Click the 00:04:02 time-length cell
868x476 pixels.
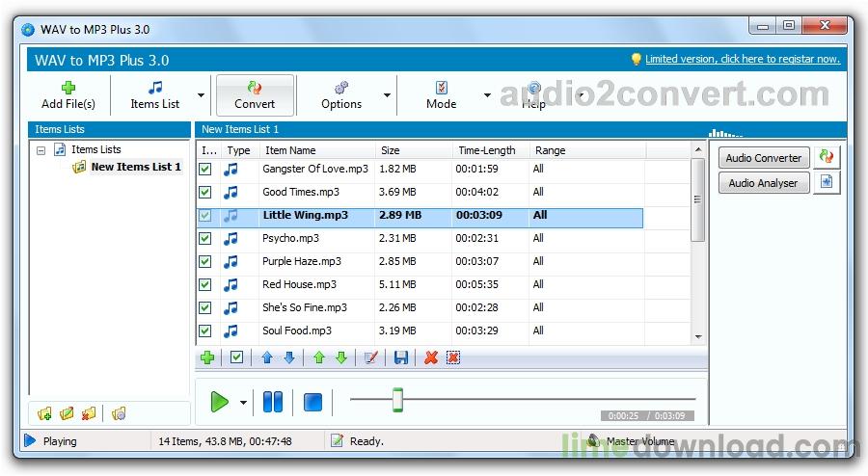[x=477, y=193]
